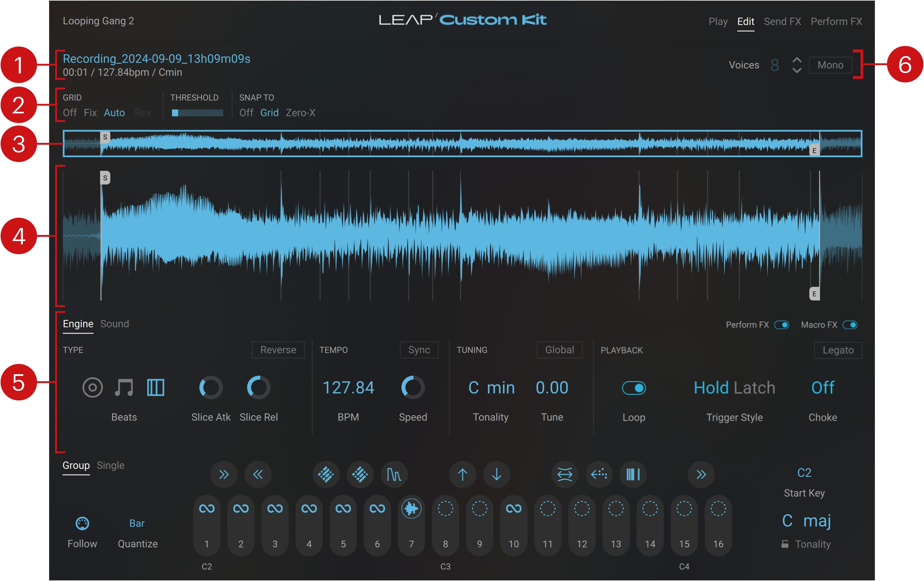Select the one-shot circle type icon
This screenshot has height=581, width=924.
click(x=92, y=387)
